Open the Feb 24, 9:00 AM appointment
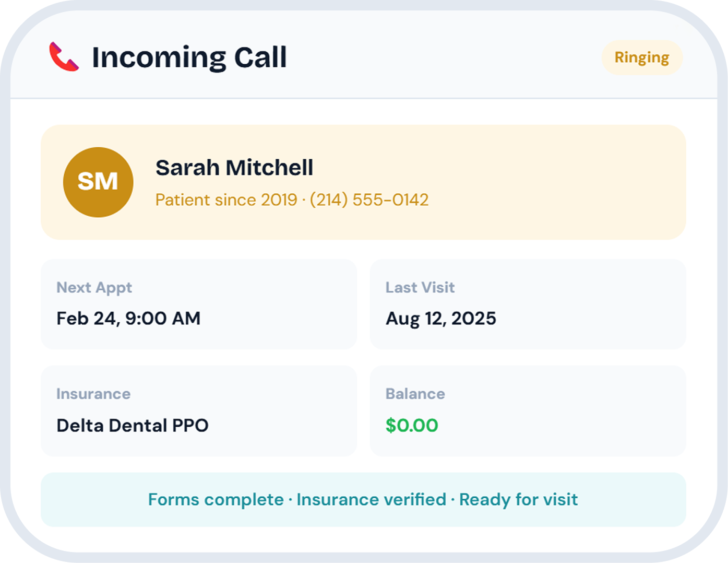The image size is (728, 563). coord(128,318)
